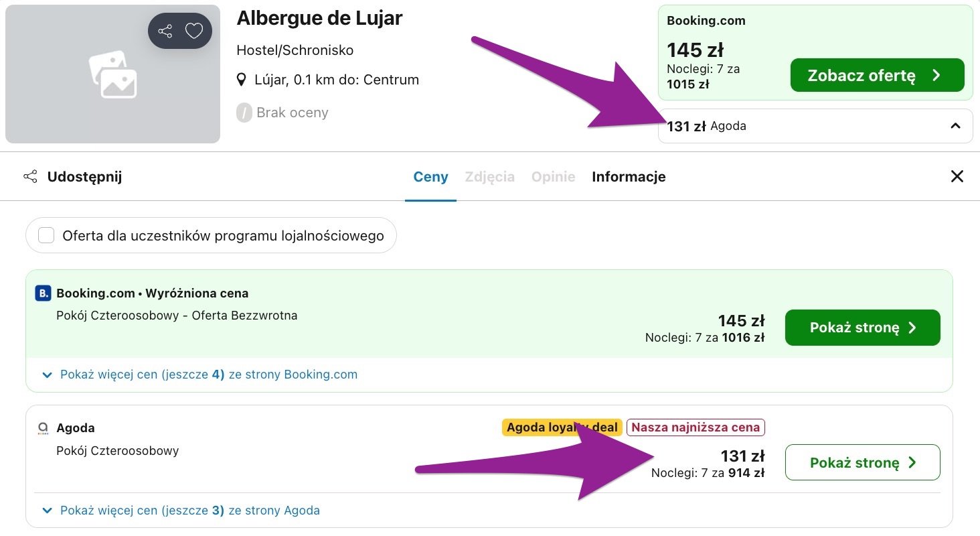Click the Nasza najniższa cena badge
Screen dimensions: 980x536
pos(696,427)
